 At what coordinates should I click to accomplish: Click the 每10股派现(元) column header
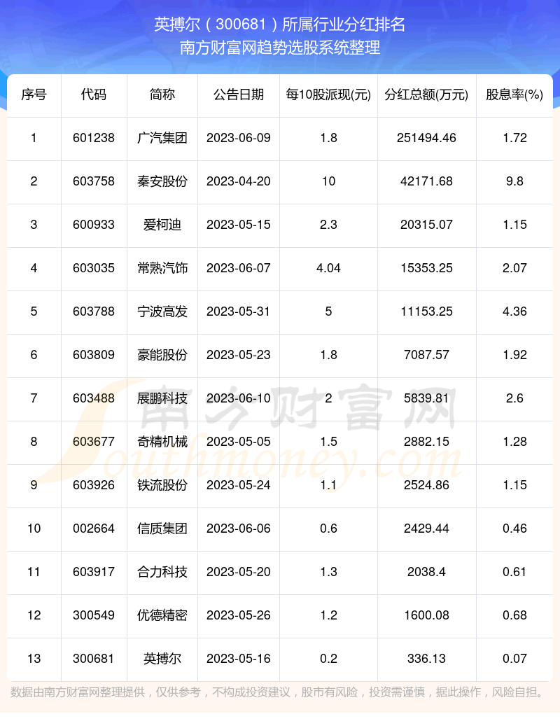click(x=328, y=94)
